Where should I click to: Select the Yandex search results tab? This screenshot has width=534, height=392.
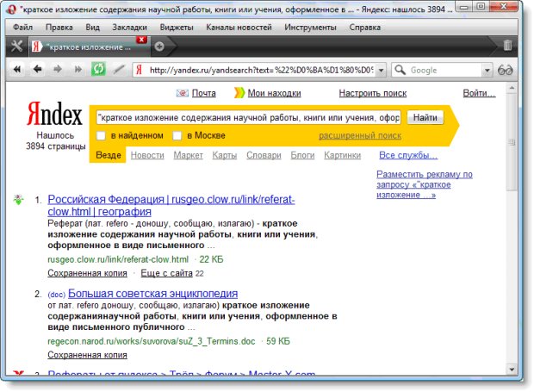tap(89, 47)
